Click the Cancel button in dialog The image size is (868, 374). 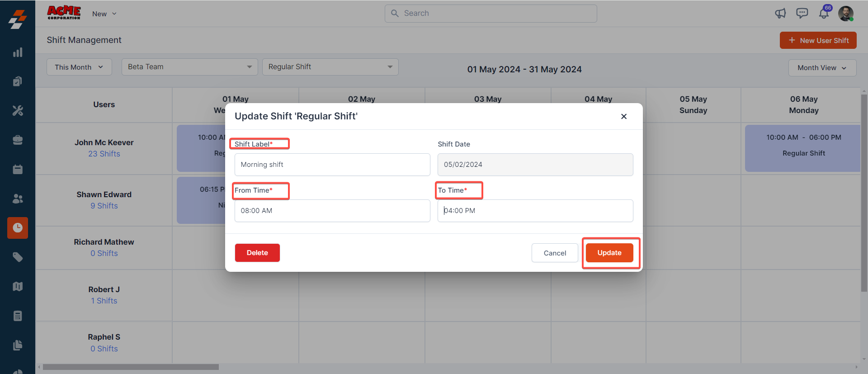pos(555,253)
